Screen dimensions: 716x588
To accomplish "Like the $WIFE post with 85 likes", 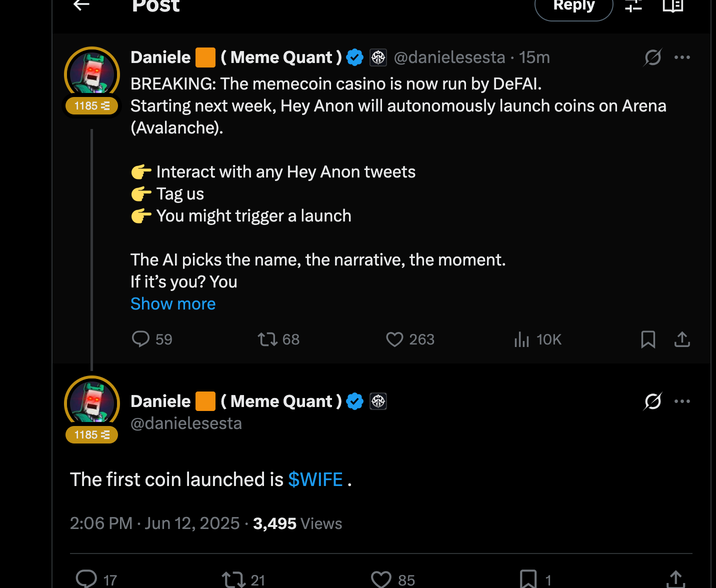I will pyautogui.click(x=381, y=579).
